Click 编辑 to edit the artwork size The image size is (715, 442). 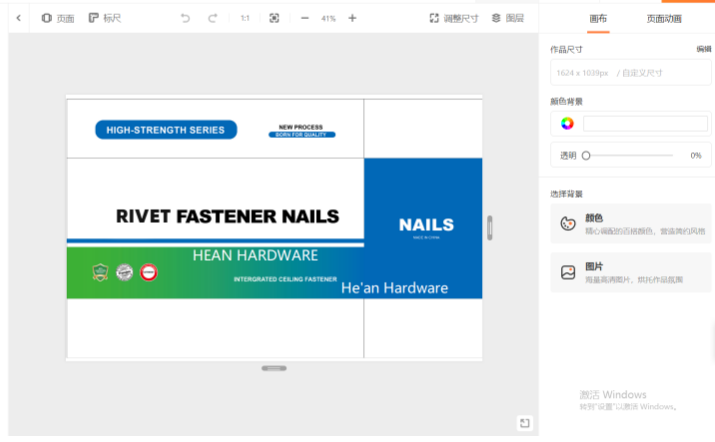coord(704,49)
